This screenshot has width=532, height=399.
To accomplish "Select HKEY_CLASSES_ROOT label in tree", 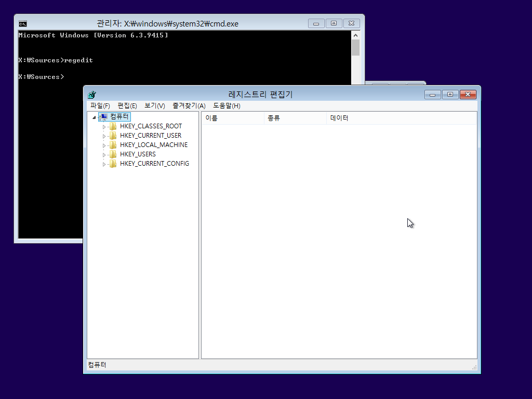I will pos(151,126).
